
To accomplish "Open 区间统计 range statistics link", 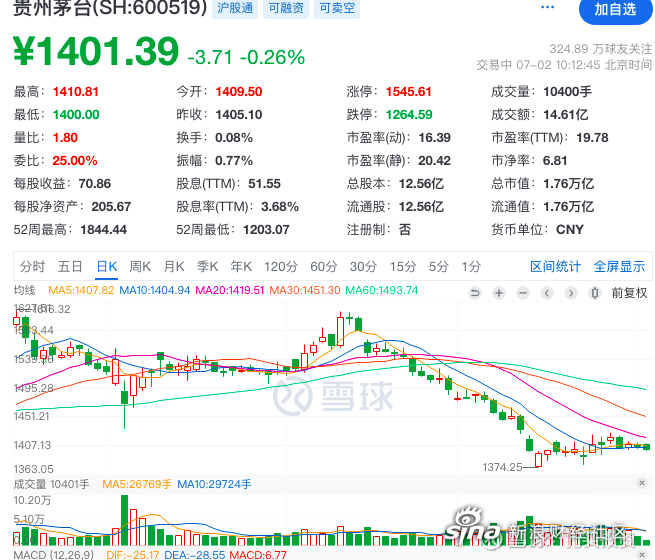I will (x=556, y=266).
